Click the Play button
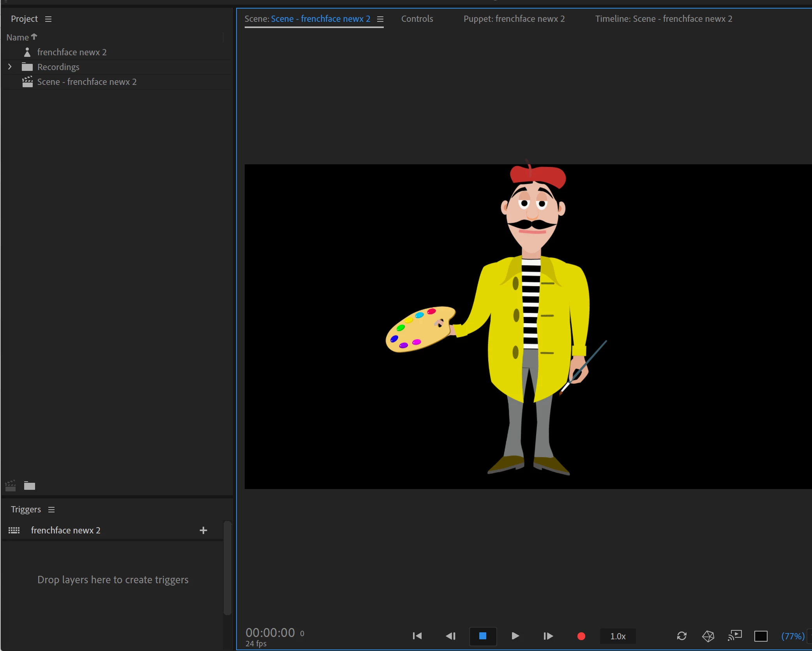812x651 pixels. pos(515,636)
